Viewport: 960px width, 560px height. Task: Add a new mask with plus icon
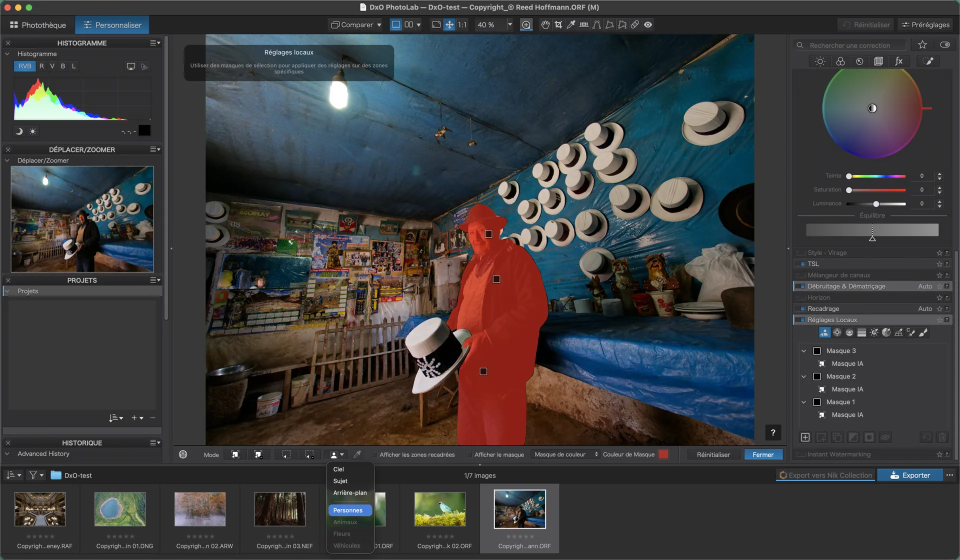(805, 437)
